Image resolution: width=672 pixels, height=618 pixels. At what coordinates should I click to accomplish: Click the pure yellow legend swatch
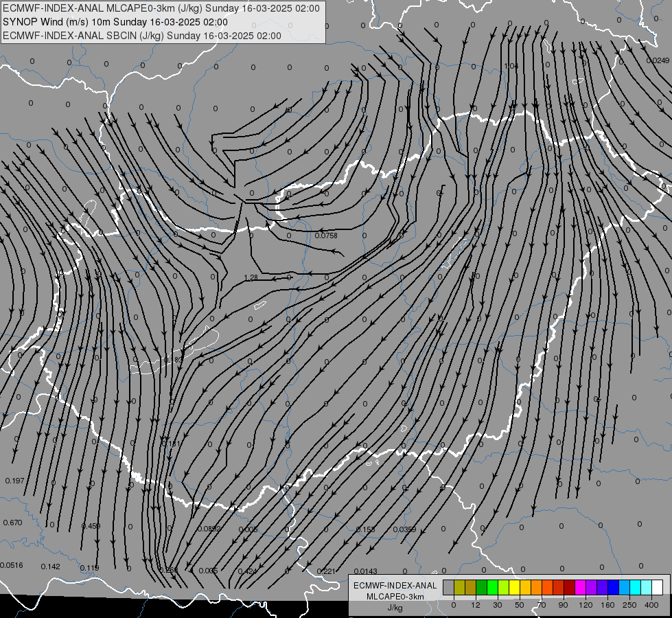515,587
